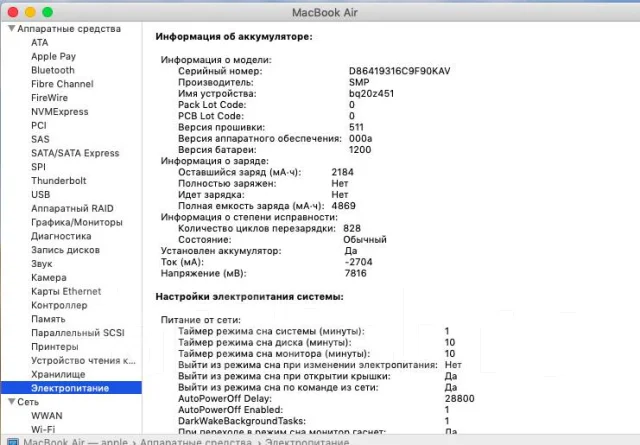640x445 pixels.
Task: Close the window with the red button
Action: (x=13, y=12)
